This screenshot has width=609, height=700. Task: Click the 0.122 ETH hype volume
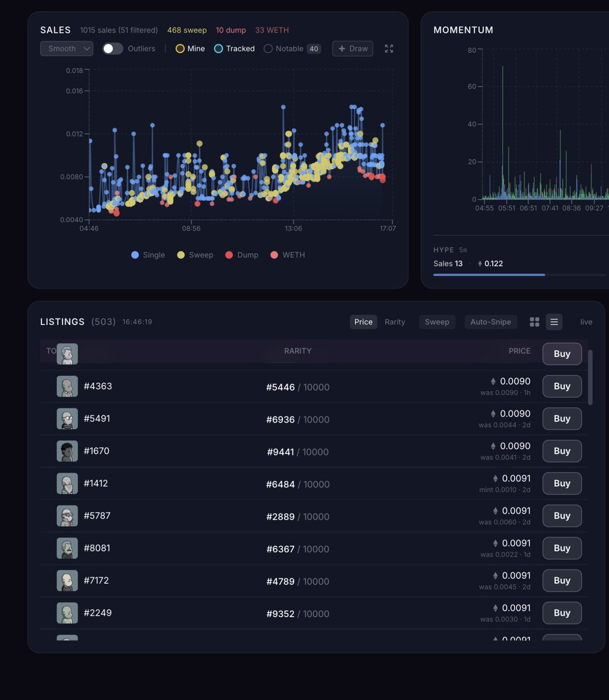[x=490, y=264]
